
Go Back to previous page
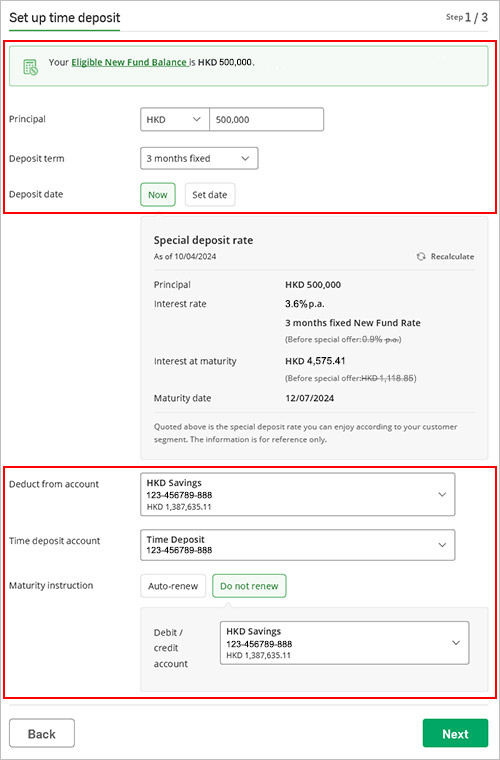(42, 733)
